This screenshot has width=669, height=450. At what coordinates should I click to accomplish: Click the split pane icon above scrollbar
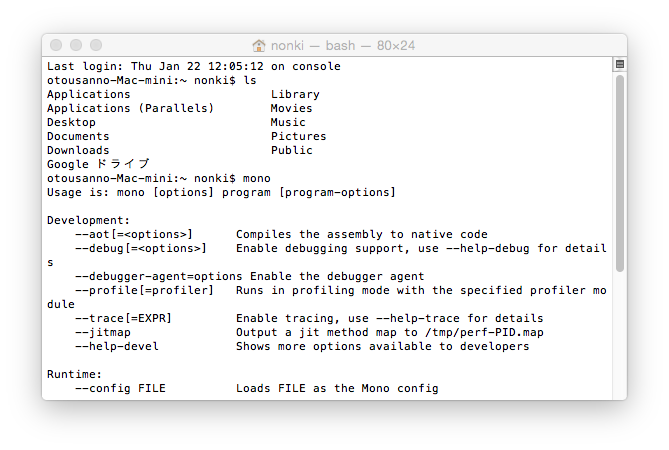[620, 64]
